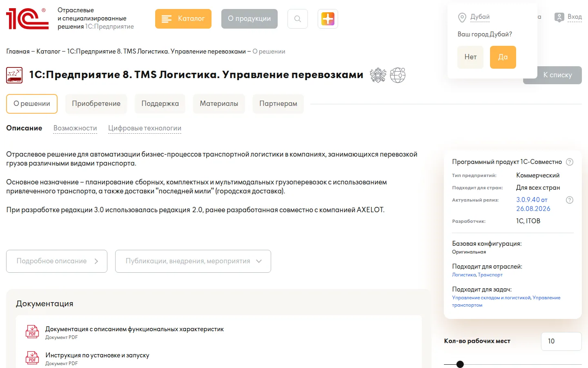
Task: Click the Для всех стран value
Action: coord(538,188)
